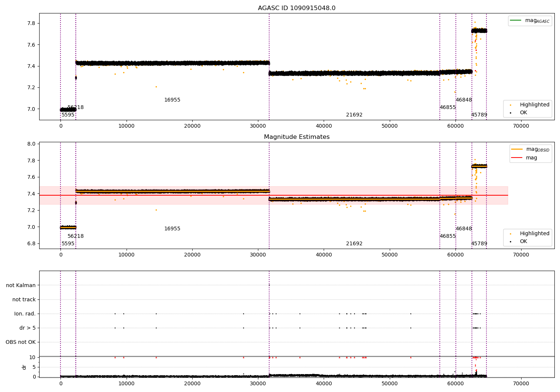Click obsid label '21692' in the top plot
The width and height of the screenshot is (560, 392).
354,115
